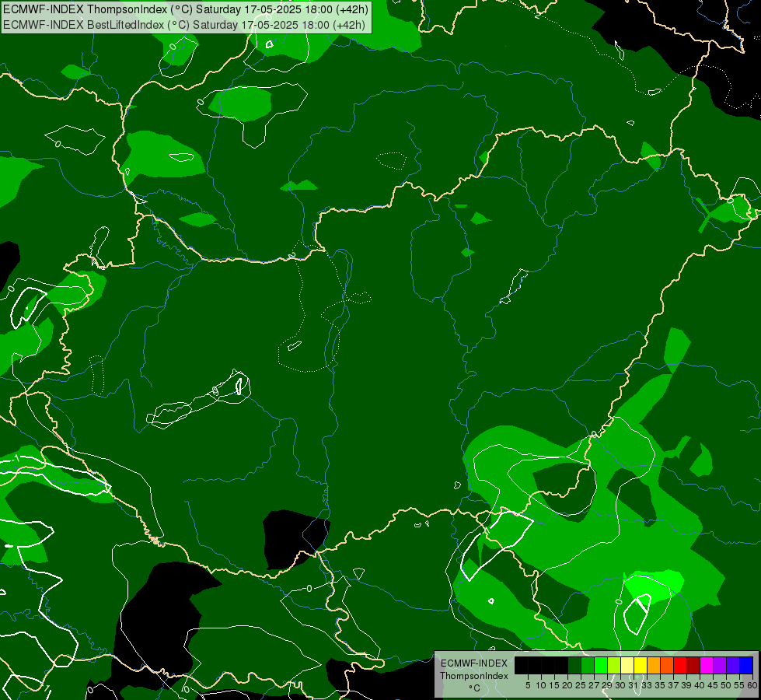Click the BestLiftedIndex title line at top
This screenshot has width=761, height=700.
point(184,25)
